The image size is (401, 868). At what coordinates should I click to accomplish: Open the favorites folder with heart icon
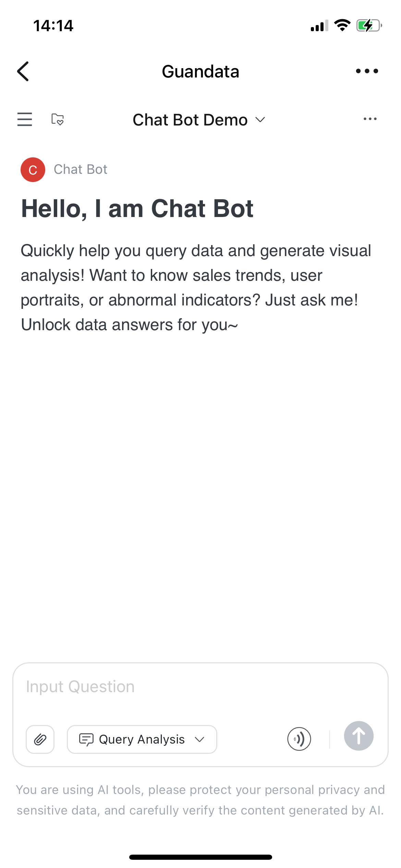click(57, 119)
